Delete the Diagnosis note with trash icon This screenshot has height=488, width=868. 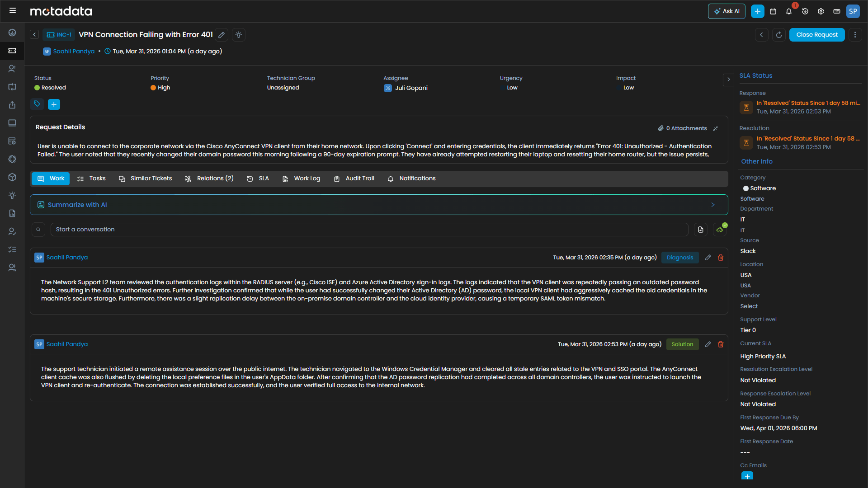(721, 258)
